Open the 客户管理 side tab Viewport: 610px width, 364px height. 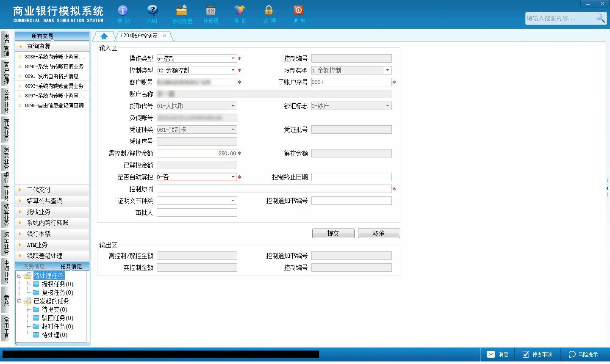point(6,72)
